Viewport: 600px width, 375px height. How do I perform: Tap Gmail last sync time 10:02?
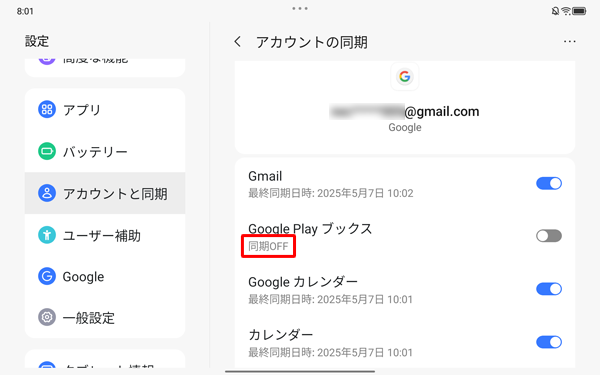pyautogui.click(x=331, y=193)
